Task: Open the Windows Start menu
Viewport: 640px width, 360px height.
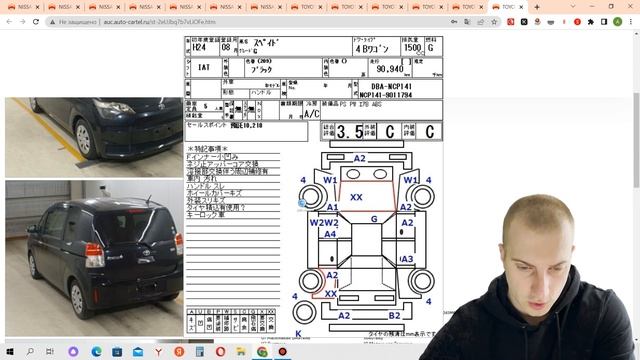Action: click(10, 351)
